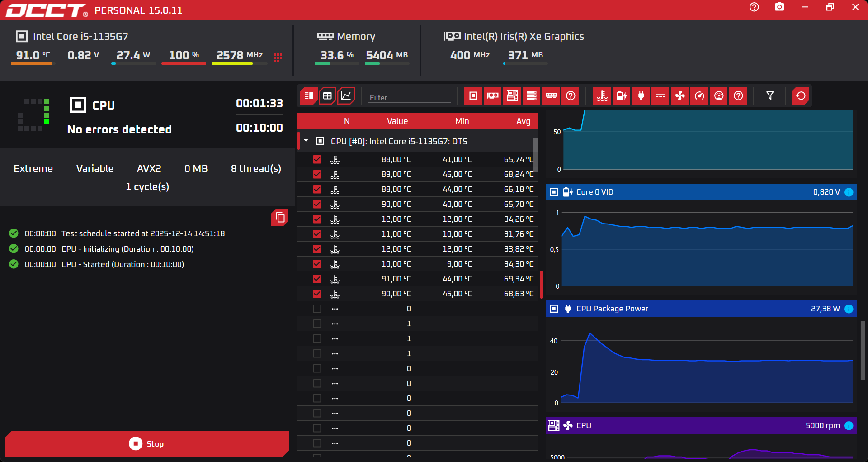Viewport: 868px width, 462px height.
Task: Click the Extreme test mode label
Action: pyautogui.click(x=33, y=169)
